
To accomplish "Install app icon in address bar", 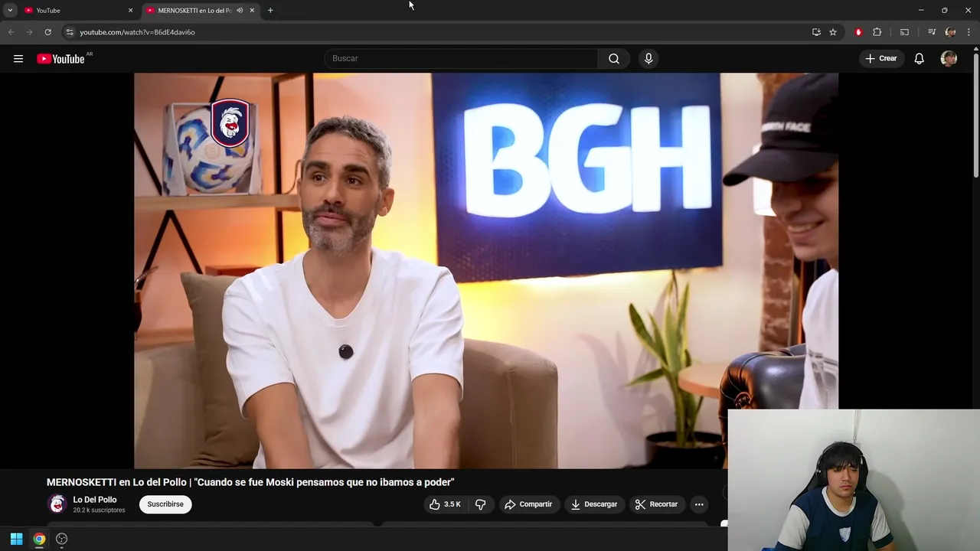I will coord(816,32).
